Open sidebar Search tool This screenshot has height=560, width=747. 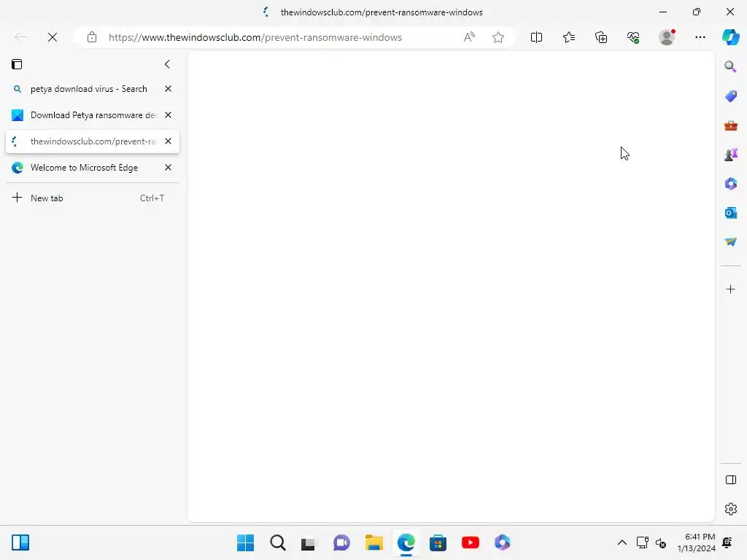[730, 66]
